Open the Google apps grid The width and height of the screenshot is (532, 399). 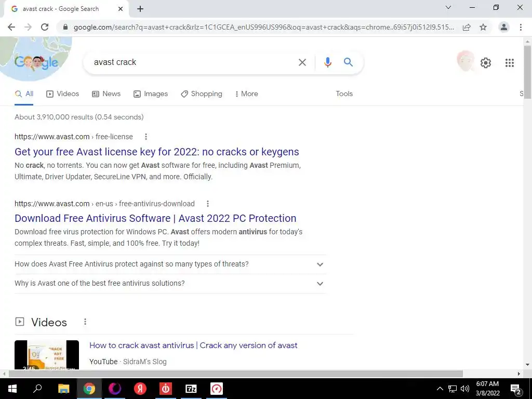coord(509,63)
